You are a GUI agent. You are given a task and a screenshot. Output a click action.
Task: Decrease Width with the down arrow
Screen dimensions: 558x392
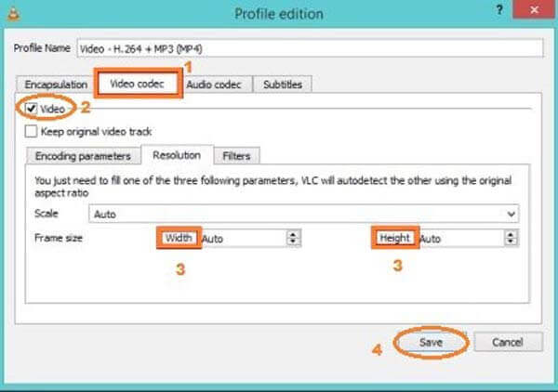294,242
